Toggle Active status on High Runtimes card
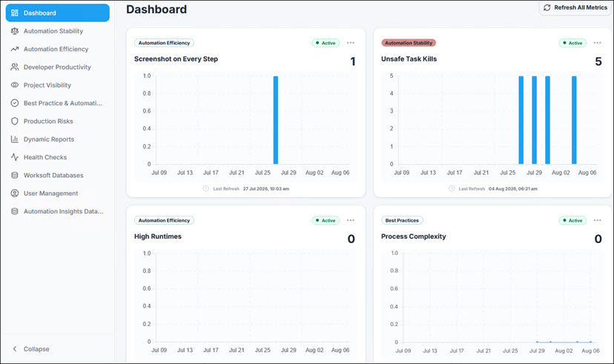 point(326,221)
